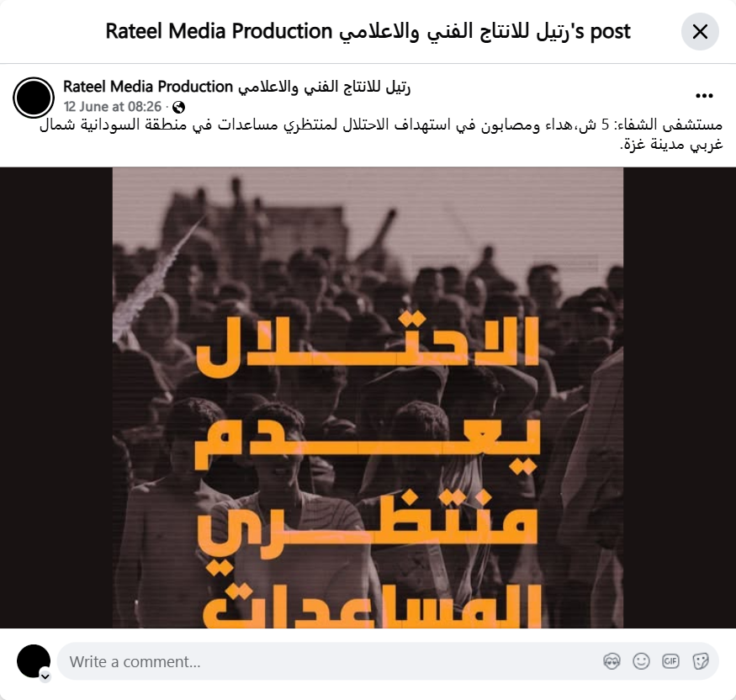The width and height of the screenshot is (736, 700).
Task: Expand the commenter identity switcher arrow
Action: coord(45,676)
